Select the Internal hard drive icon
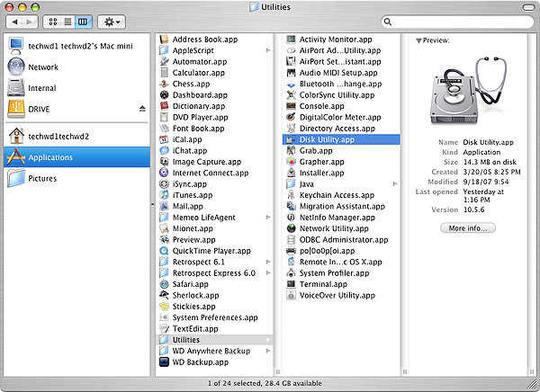This screenshot has width=540, height=392. pyautogui.click(x=16, y=88)
